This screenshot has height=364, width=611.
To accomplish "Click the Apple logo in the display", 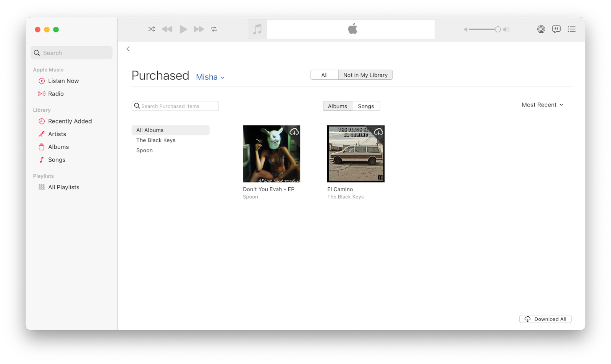I will [352, 29].
